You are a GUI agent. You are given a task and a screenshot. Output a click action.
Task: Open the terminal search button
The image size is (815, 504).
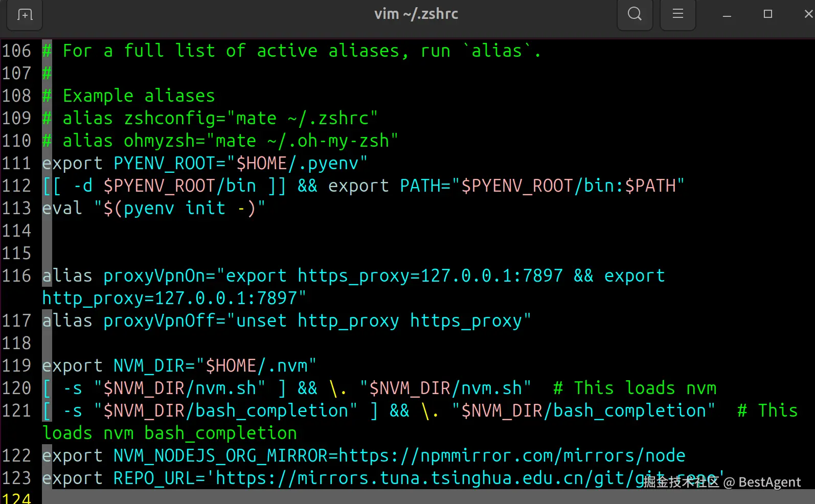click(635, 14)
